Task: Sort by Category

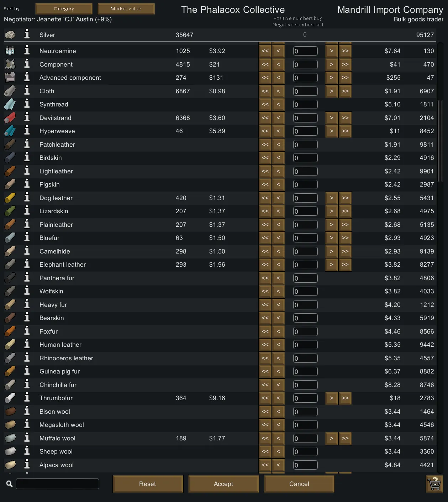Action: point(64,9)
